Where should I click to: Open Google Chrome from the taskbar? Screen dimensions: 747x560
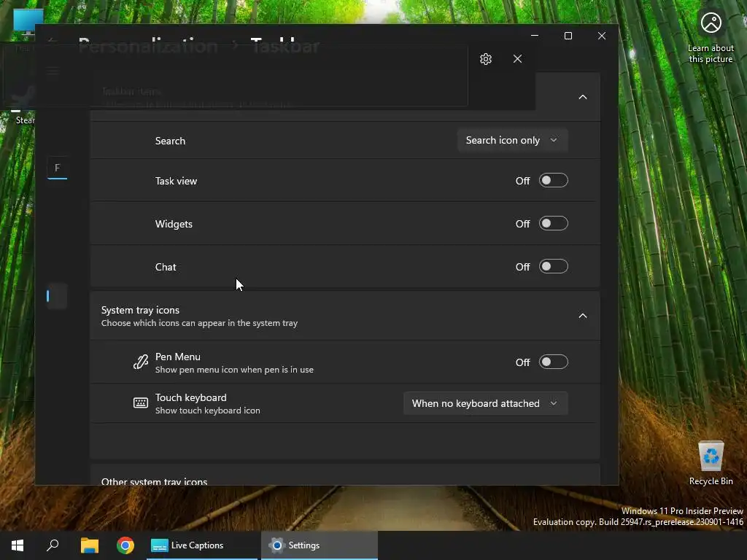pyautogui.click(x=125, y=545)
